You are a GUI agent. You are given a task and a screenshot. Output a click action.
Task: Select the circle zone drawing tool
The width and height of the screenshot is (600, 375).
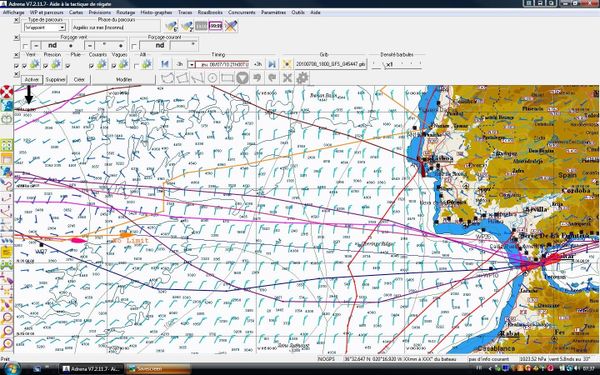212,78
